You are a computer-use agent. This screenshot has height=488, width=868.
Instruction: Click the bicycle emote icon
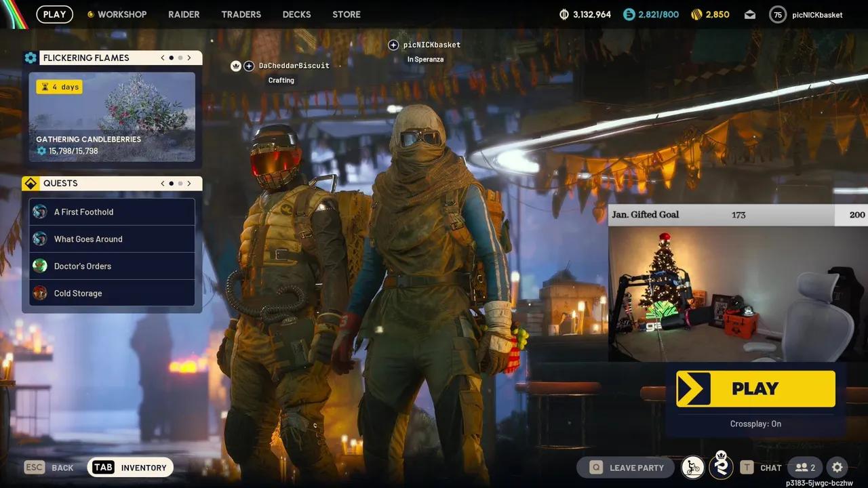click(x=692, y=467)
